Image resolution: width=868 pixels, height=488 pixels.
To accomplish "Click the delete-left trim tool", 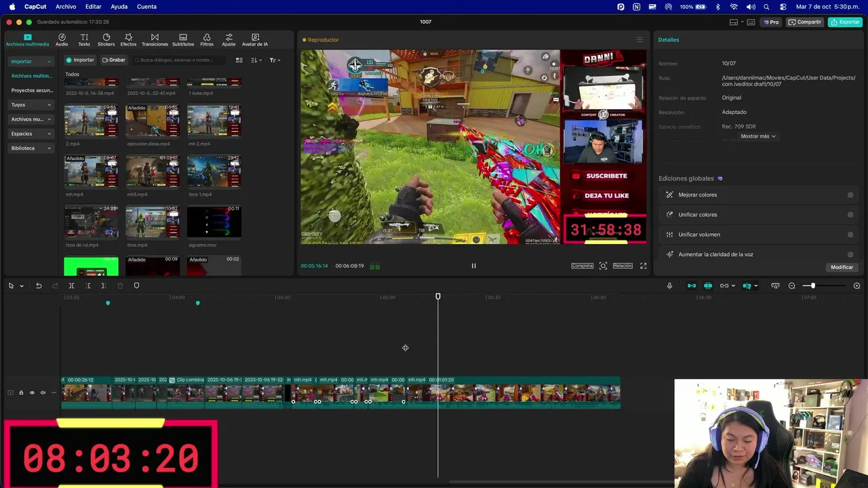I will coord(87,285).
